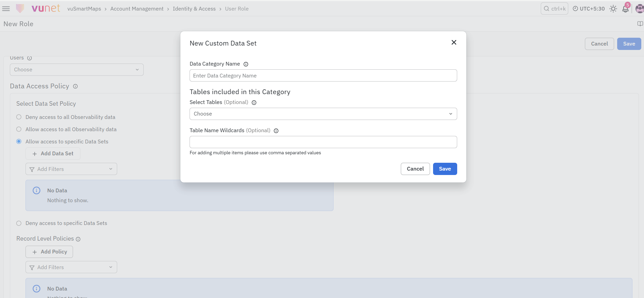Close the New Custom Data Set dialog

tap(454, 42)
